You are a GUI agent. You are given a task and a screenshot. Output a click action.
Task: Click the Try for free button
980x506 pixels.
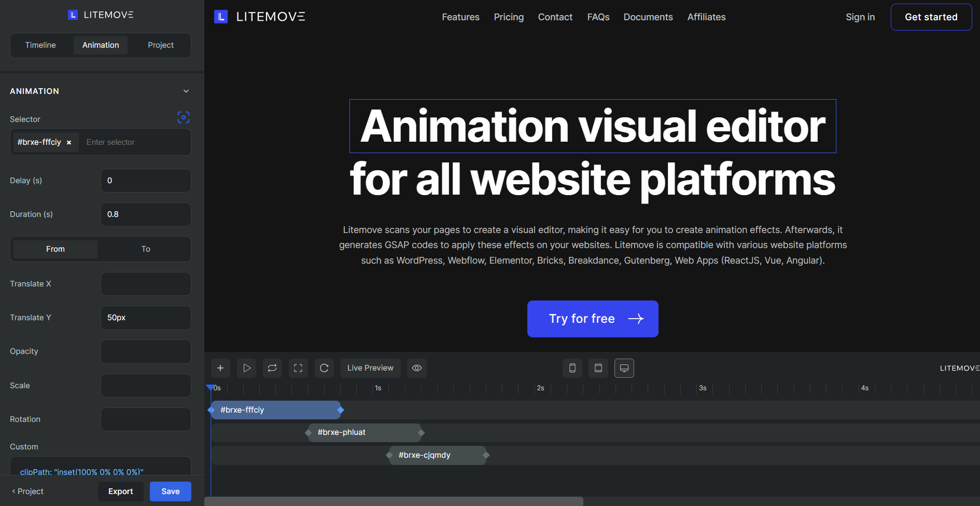tap(592, 319)
